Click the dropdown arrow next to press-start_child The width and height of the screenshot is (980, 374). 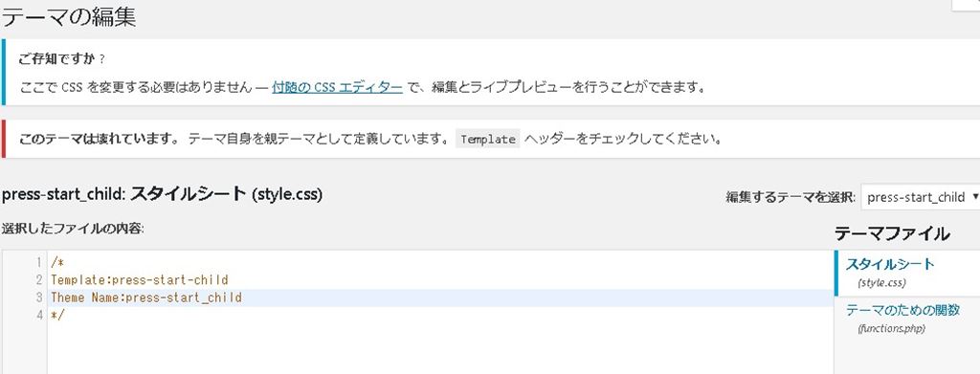pyautogui.click(x=974, y=197)
